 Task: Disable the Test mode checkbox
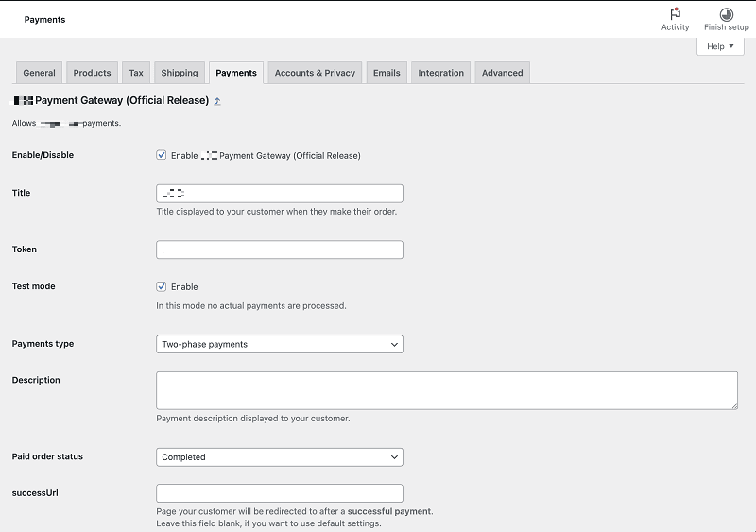click(x=162, y=286)
